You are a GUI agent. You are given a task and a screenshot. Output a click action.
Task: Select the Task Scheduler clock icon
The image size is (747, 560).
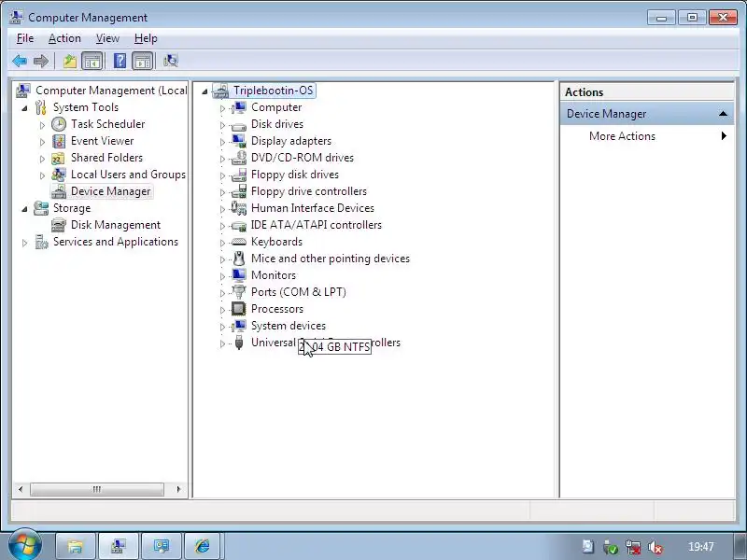[59, 124]
